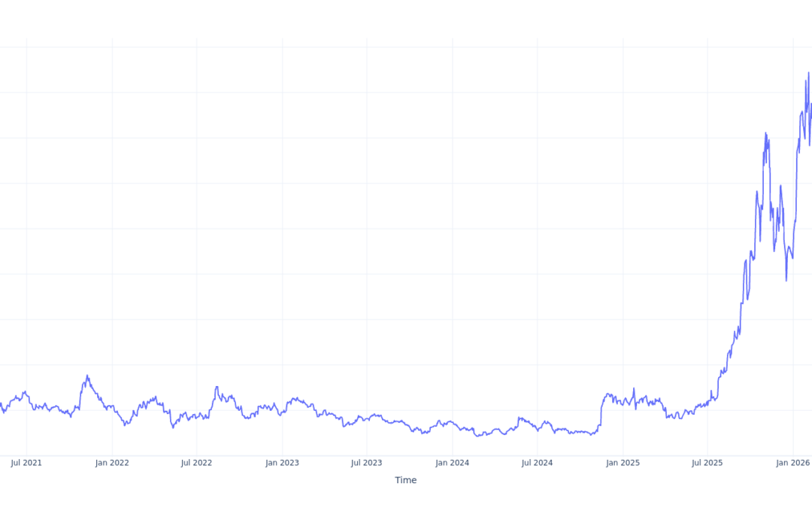Click the line low point near Jan 2024

(x=478, y=436)
